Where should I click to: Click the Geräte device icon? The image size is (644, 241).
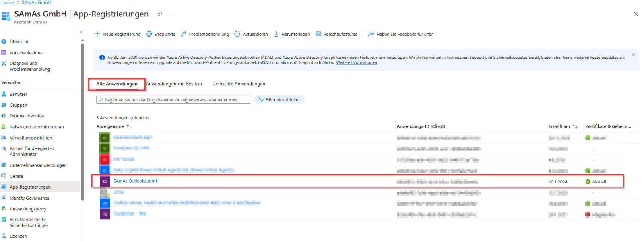click(4, 176)
